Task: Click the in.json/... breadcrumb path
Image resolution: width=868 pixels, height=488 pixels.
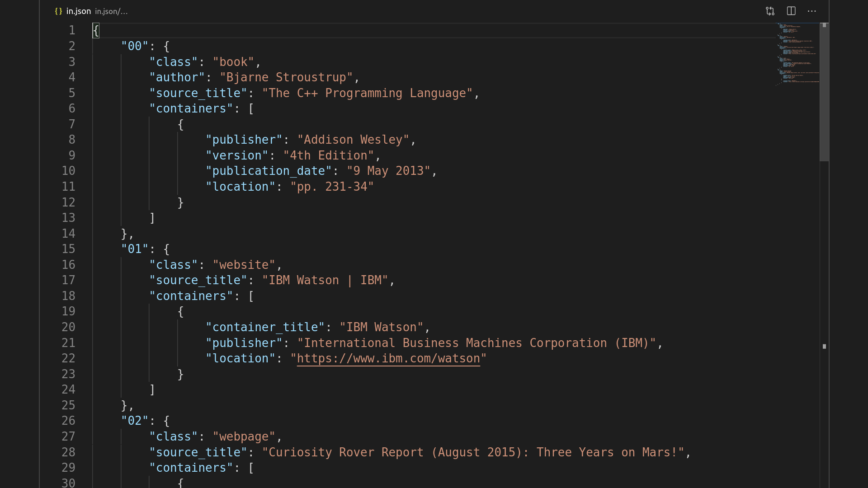Action: pyautogui.click(x=111, y=12)
